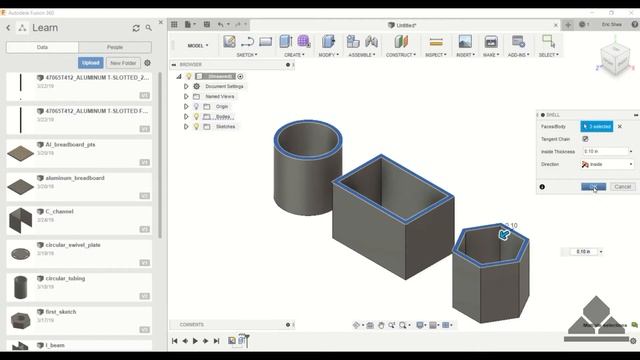
Task: Select the Extrude tool icon
Action: click(x=286, y=42)
